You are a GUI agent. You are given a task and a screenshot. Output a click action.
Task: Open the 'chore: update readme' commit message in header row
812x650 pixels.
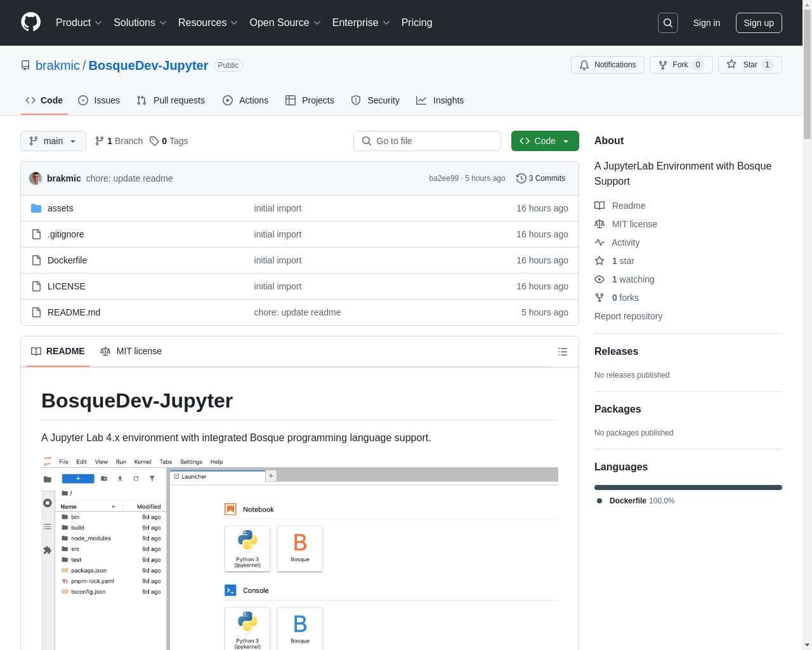(129, 178)
